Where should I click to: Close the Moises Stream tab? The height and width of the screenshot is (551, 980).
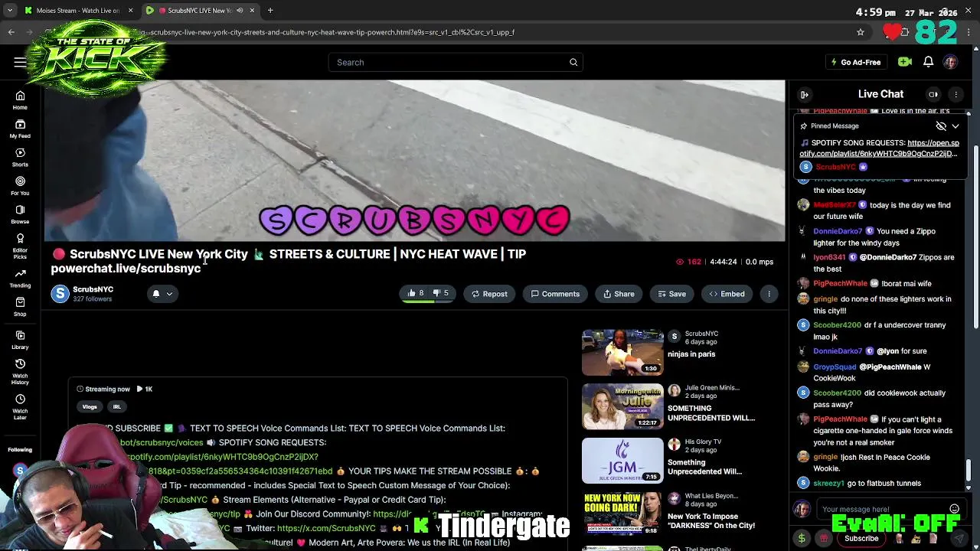[x=130, y=11]
